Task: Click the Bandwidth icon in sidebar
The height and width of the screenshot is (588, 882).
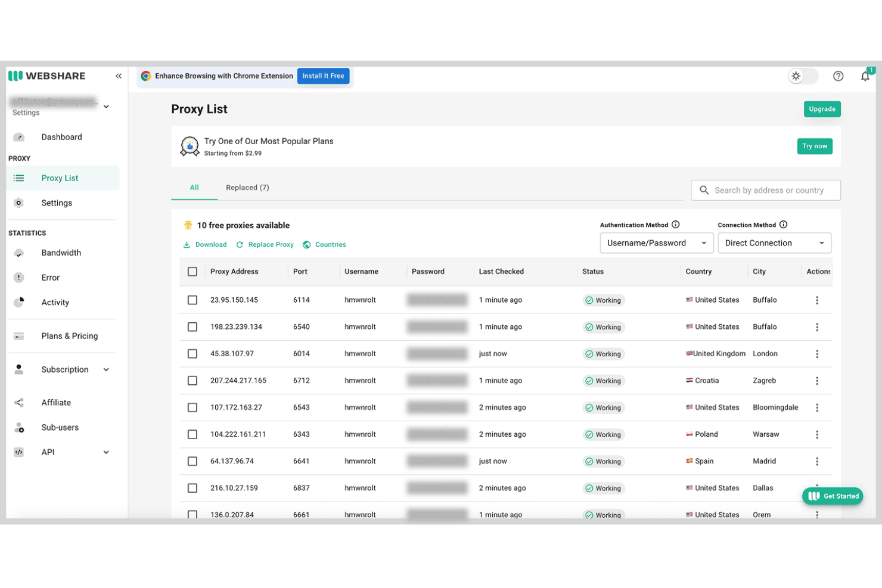Action: click(x=19, y=253)
